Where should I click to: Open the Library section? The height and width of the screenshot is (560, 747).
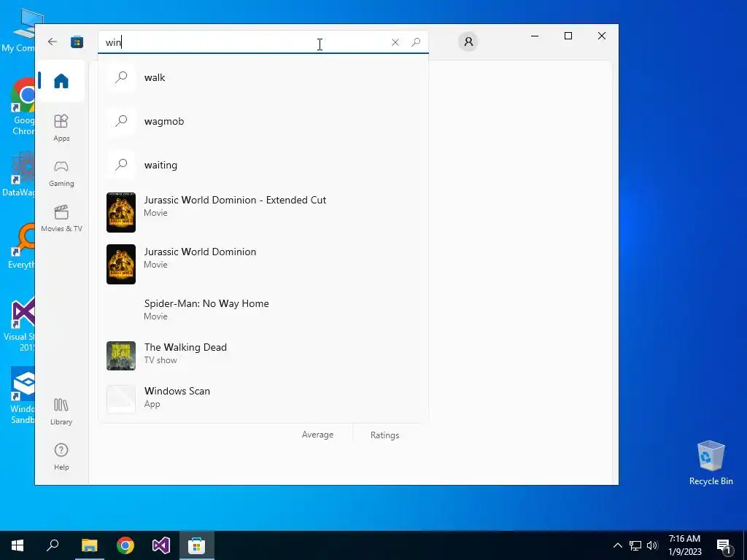[61, 411]
